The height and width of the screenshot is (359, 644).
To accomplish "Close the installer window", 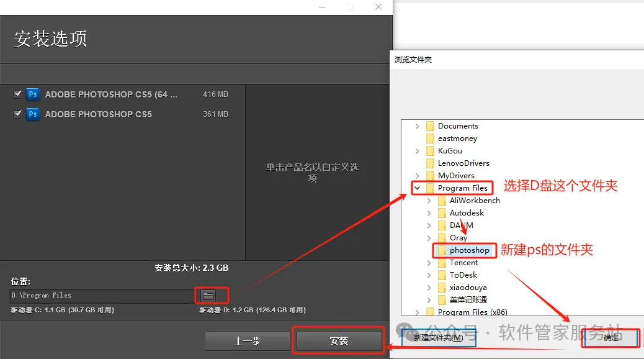I will [378, 7].
